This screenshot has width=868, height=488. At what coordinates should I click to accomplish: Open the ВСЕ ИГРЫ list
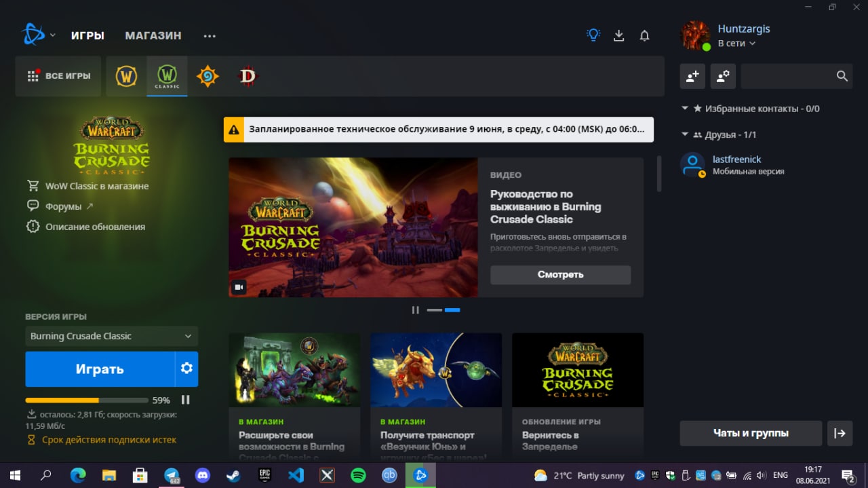click(x=58, y=76)
